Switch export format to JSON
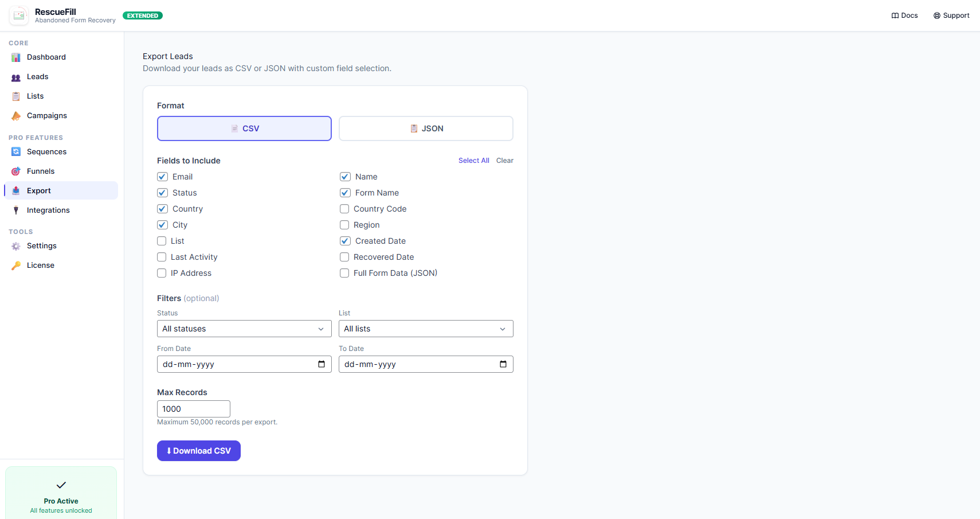 coord(425,128)
